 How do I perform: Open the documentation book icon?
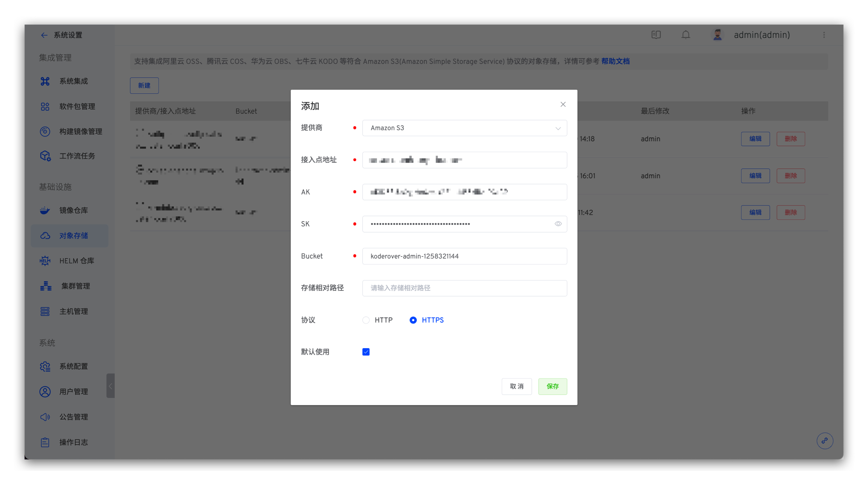[656, 35]
